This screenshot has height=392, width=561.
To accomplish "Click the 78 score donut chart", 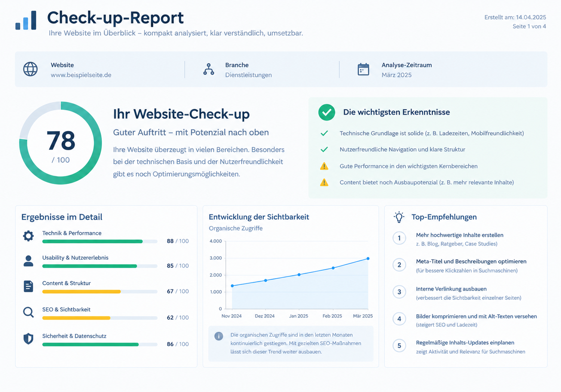I will [61, 143].
